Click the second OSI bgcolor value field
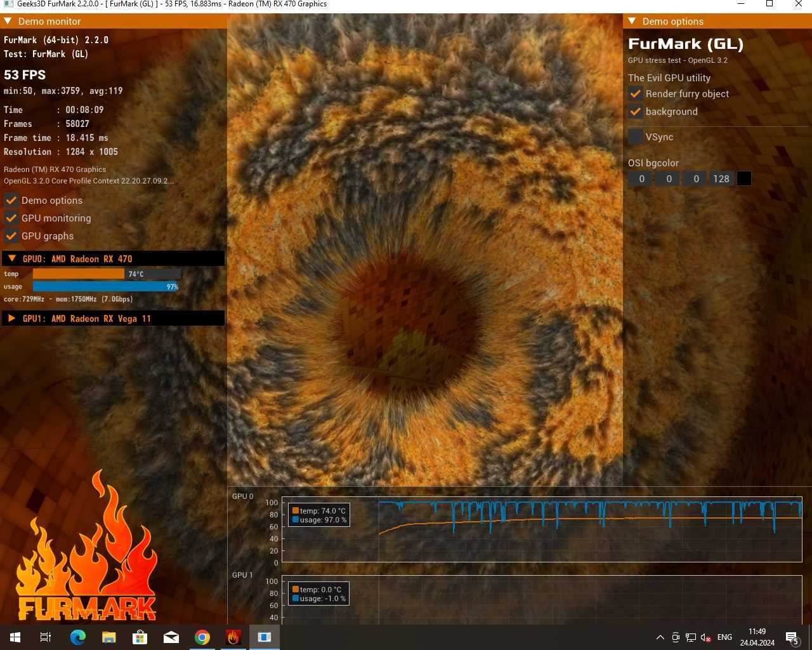Screen dimensions: 812x650 [669, 178]
